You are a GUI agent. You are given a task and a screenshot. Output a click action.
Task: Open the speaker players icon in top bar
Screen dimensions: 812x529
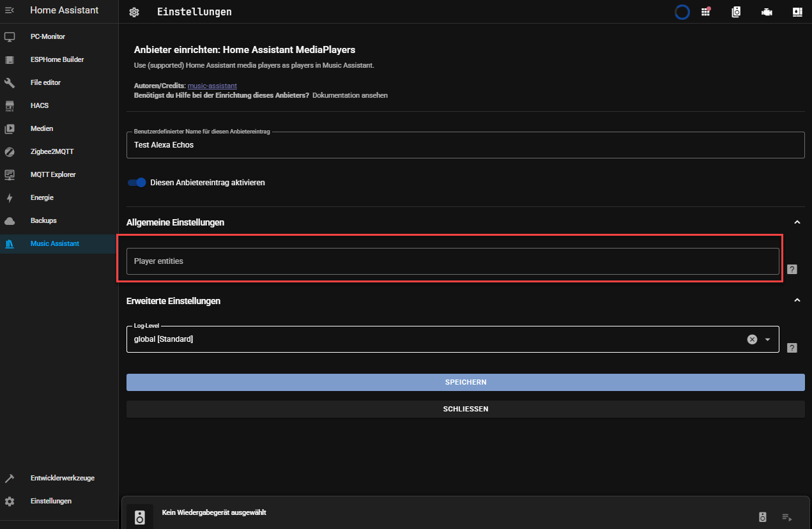tap(736, 12)
